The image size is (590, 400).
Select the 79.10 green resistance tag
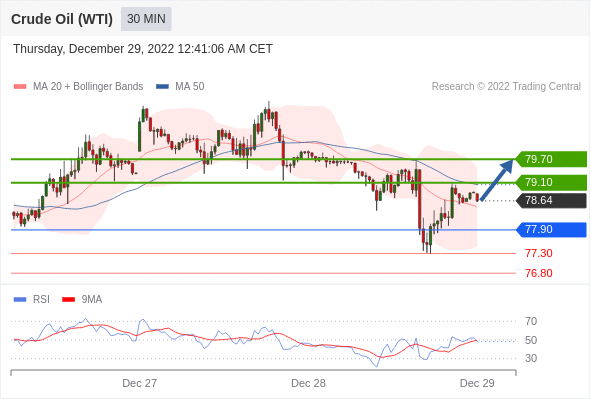click(551, 183)
